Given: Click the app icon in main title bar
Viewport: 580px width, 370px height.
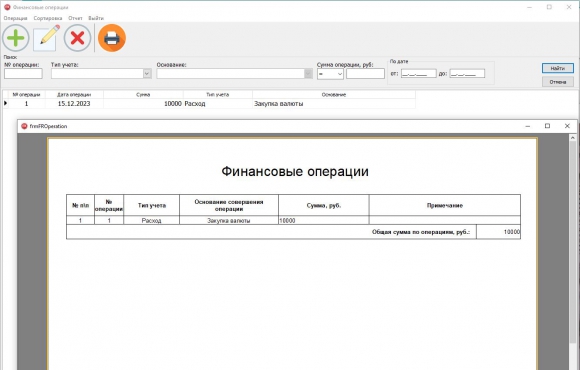Looking at the screenshot, I should [x=7, y=7].
